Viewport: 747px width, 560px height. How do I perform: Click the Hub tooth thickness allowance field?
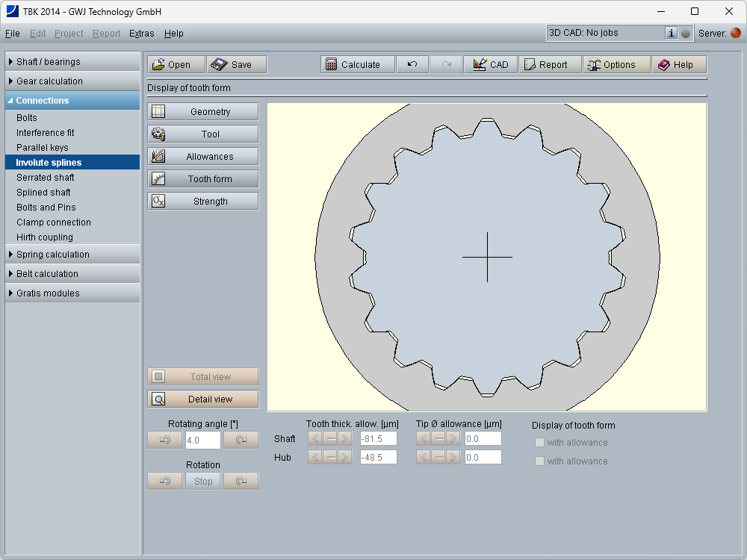(x=378, y=457)
